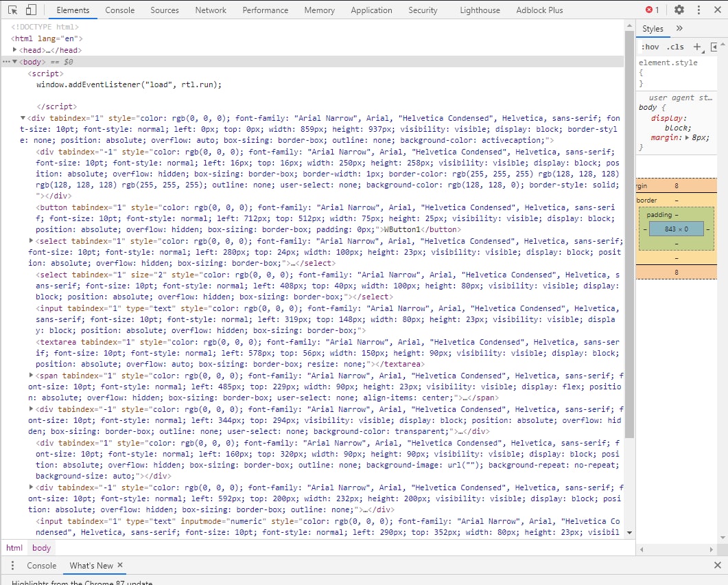This screenshot has width=728, height=585.
Task: Select the select size="2" element node
Action: point(327,286)
